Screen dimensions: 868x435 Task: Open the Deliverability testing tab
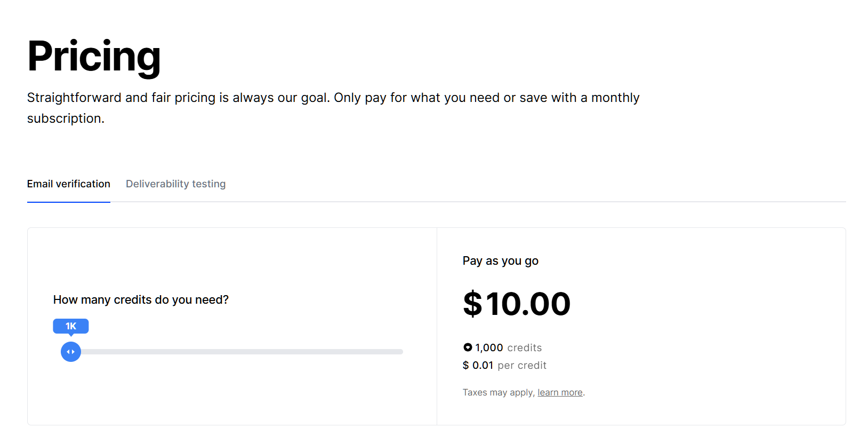point(175,184)
